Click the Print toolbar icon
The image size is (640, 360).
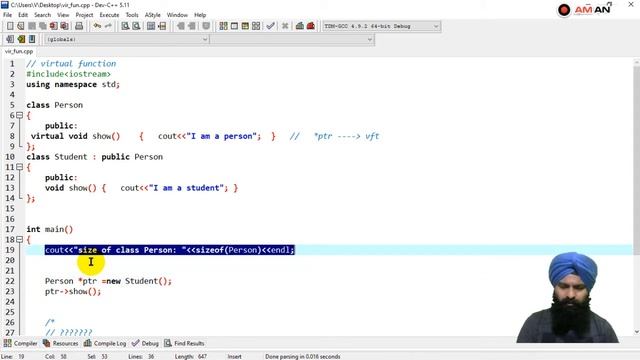pos(79,26)
